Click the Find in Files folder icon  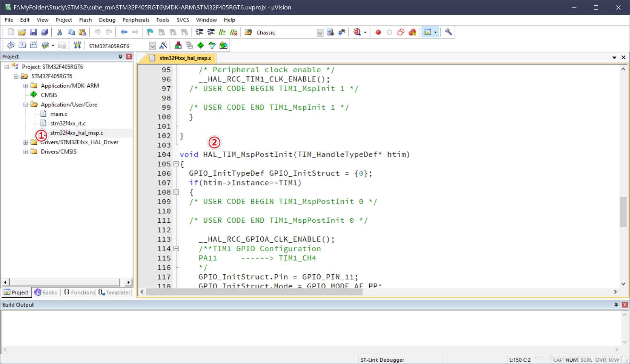pos(248,32)
